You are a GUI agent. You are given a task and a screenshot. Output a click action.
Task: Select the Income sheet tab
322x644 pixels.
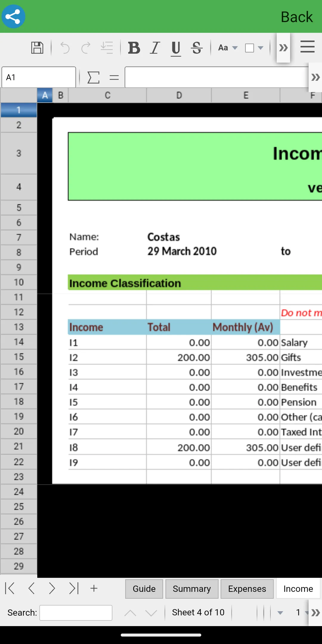coord(298,589)
